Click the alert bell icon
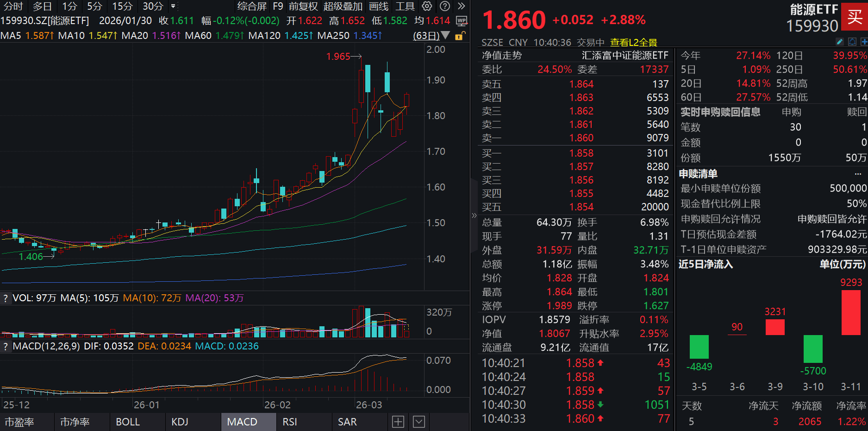The height and width of the screenshot is (431, 868). (852, 42)
